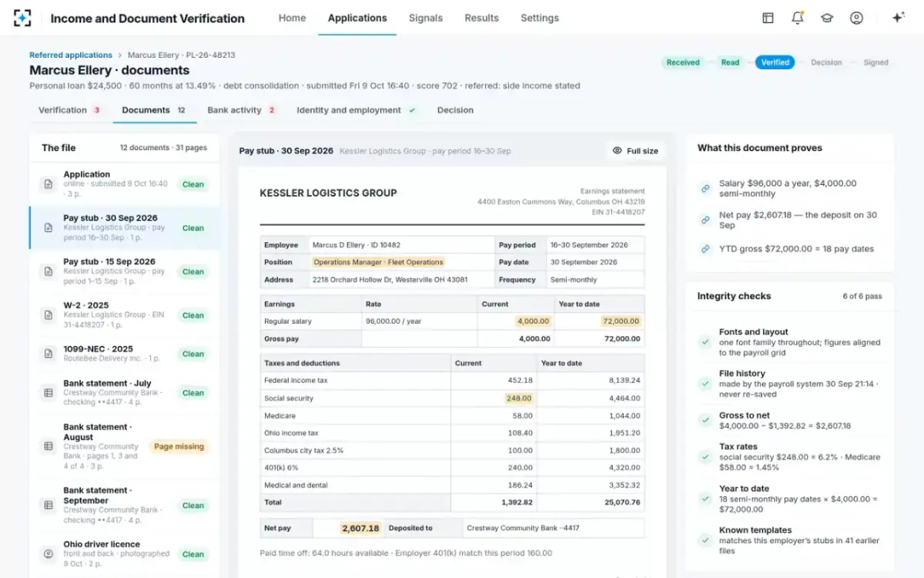
Task: Click the Tax rates check mark
Action: pyautogui.click(x=705, y=457)
